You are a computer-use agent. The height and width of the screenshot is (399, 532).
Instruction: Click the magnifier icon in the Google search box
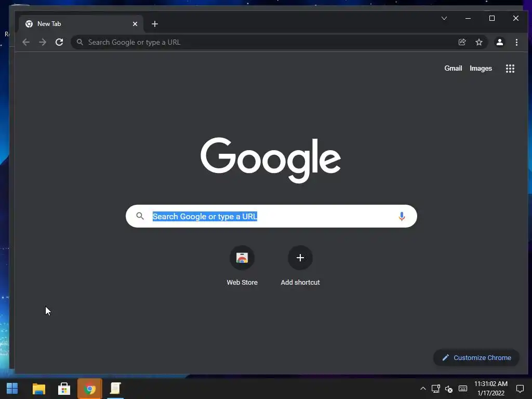pos(140,216)
